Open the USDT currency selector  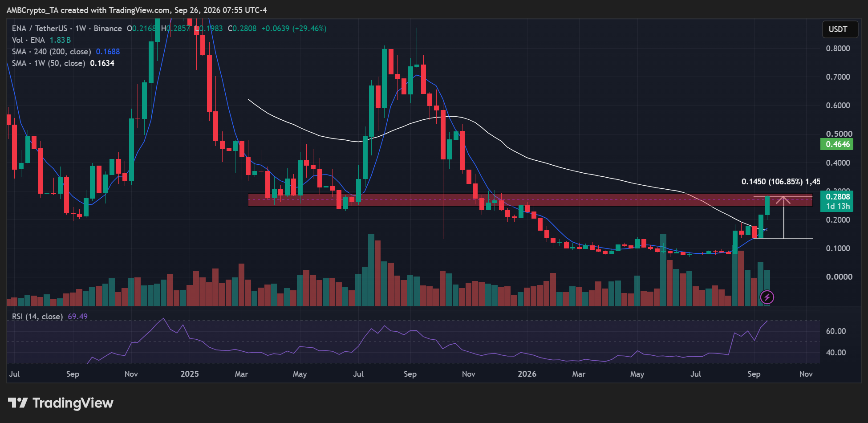pyautogui.click(x=838, y=29)
